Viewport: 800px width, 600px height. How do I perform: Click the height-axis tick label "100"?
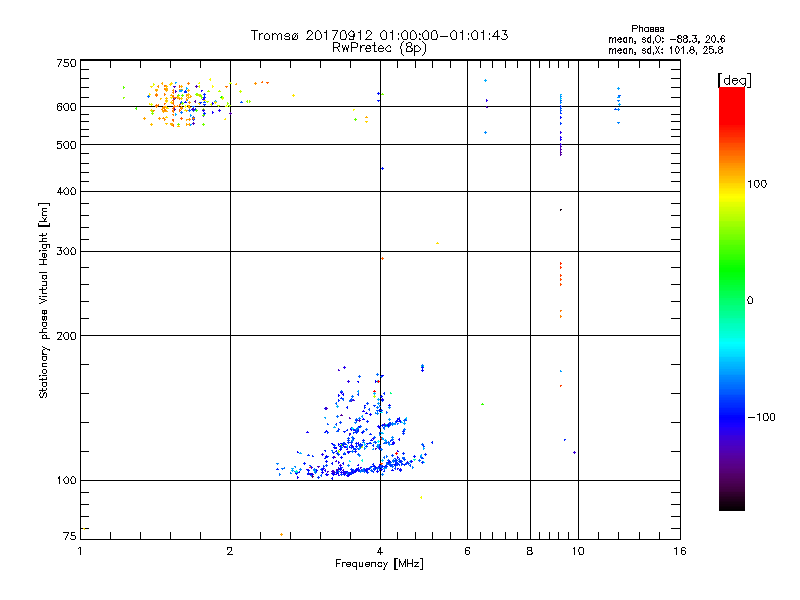66,481
